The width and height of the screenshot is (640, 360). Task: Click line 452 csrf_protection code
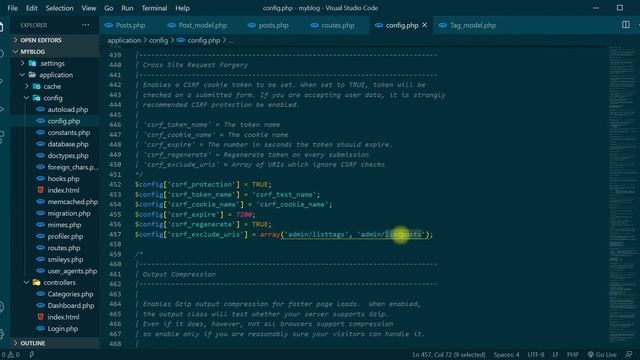click(x=203, y=184)
